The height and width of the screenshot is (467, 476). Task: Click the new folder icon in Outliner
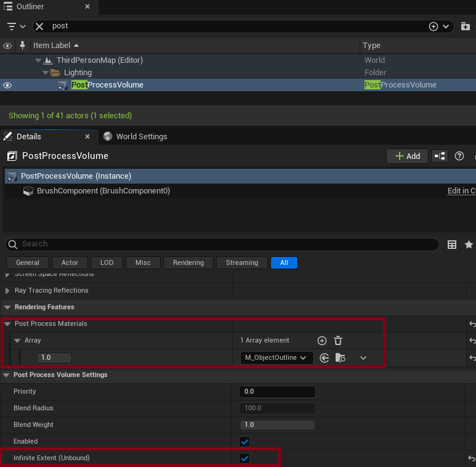(x=465, y=26)
